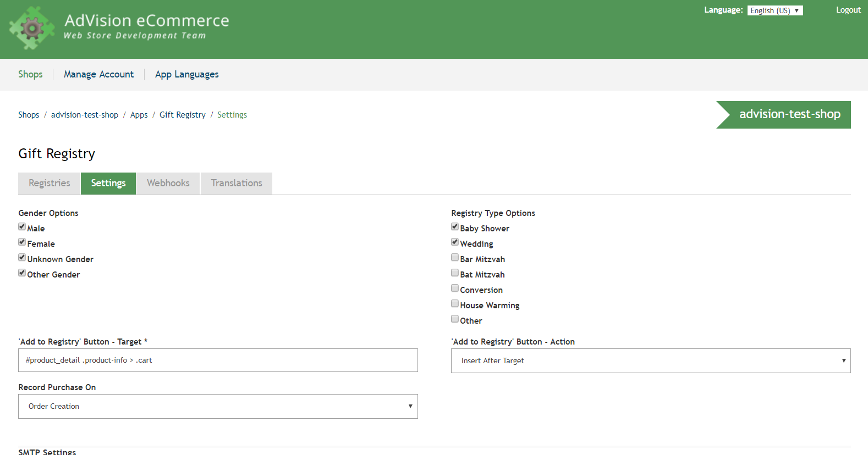Uncheck the Wedding registry type
This screenshot has height=455, width=868.
click(x=455, y=242)
